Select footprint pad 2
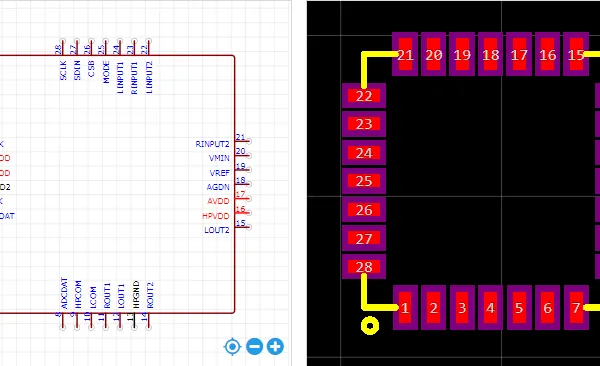 pyautogui.click(x=434, y=307)
